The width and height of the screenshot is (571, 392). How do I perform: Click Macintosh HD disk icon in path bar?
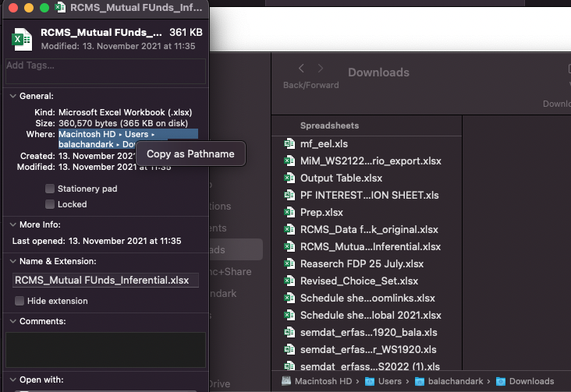[286, 381]
